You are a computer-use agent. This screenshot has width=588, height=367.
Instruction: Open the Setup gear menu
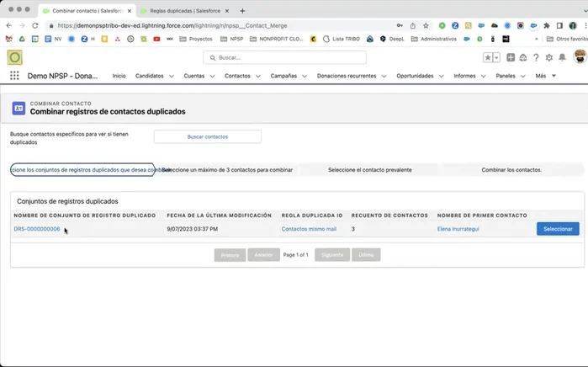549,57
